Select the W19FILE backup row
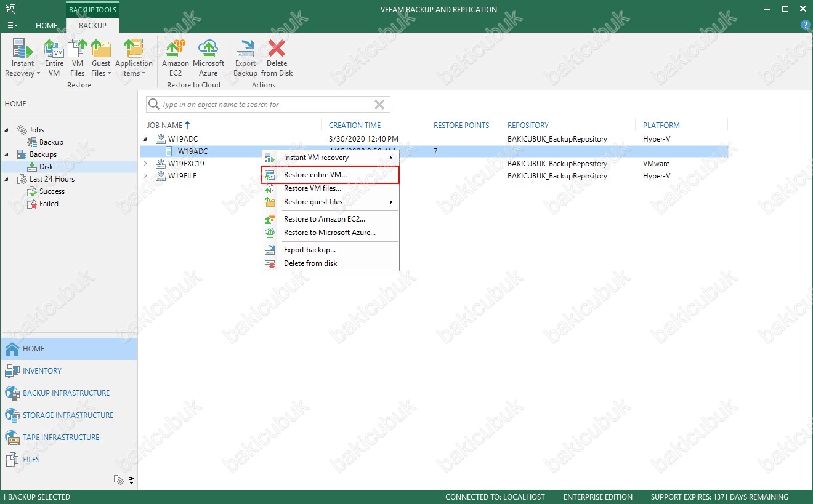 tap(434, 176)
